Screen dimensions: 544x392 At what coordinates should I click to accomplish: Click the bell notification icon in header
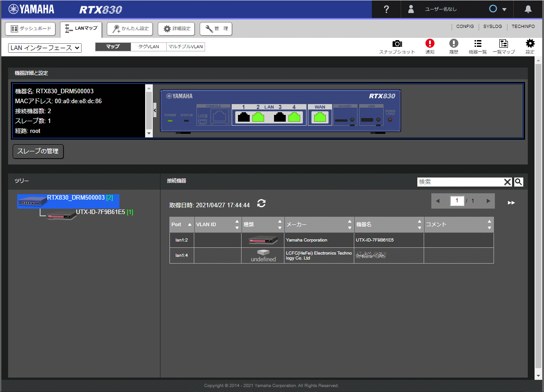(529, 9)
